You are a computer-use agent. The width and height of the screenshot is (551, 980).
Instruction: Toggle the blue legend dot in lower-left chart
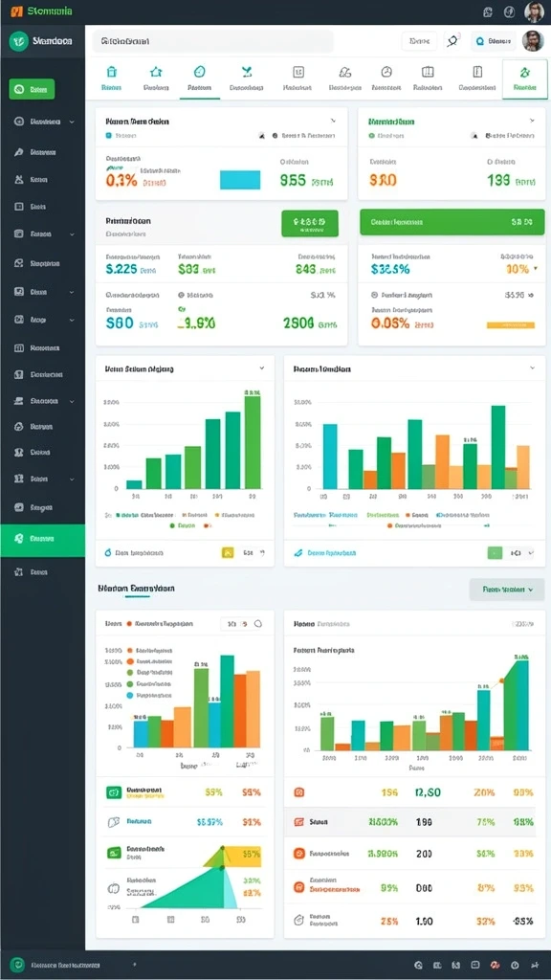[x=130, y=695]
